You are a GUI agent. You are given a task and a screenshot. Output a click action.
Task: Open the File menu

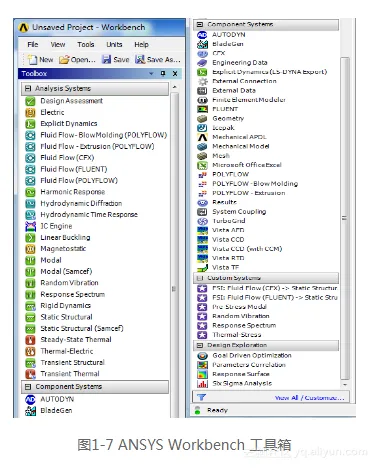tap(33, 44)
